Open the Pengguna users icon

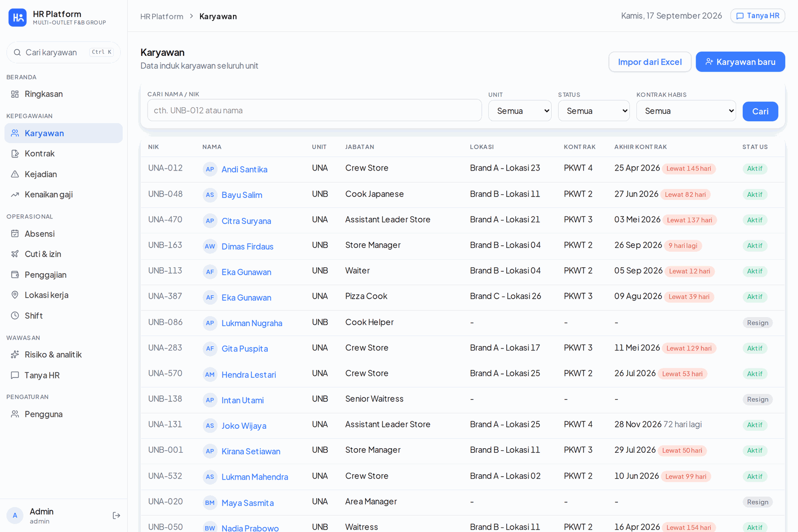[x=15, y=414]
